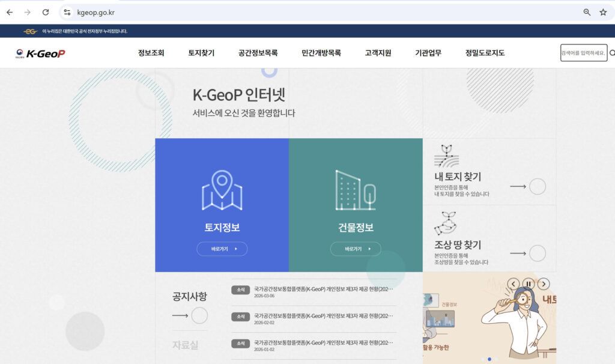Click the arrow circle beside 조상 땅 찾기
The height and width of the screenshot is (364, 615).
coord(538,253)
